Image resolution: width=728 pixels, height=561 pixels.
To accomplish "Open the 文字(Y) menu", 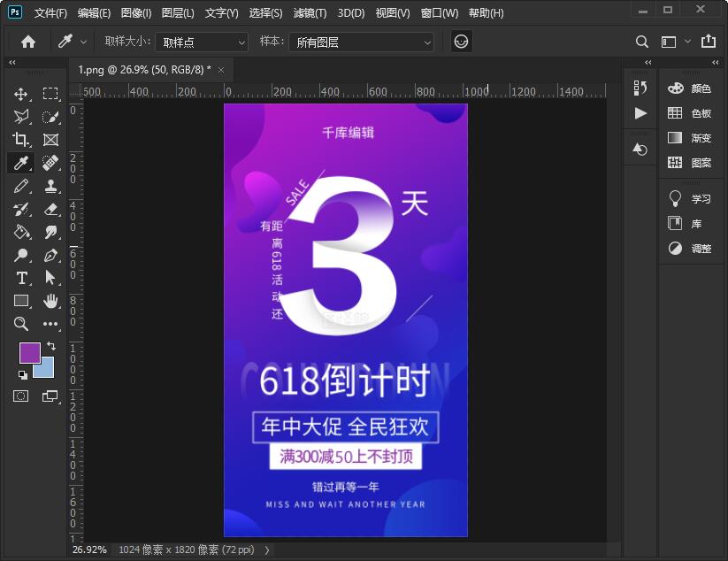I will (x=221, y=13).
